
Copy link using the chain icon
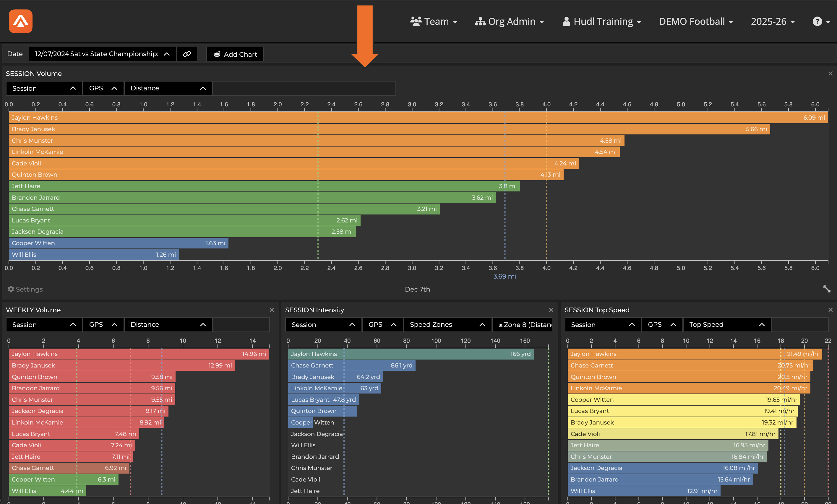[x=187, y=54]
